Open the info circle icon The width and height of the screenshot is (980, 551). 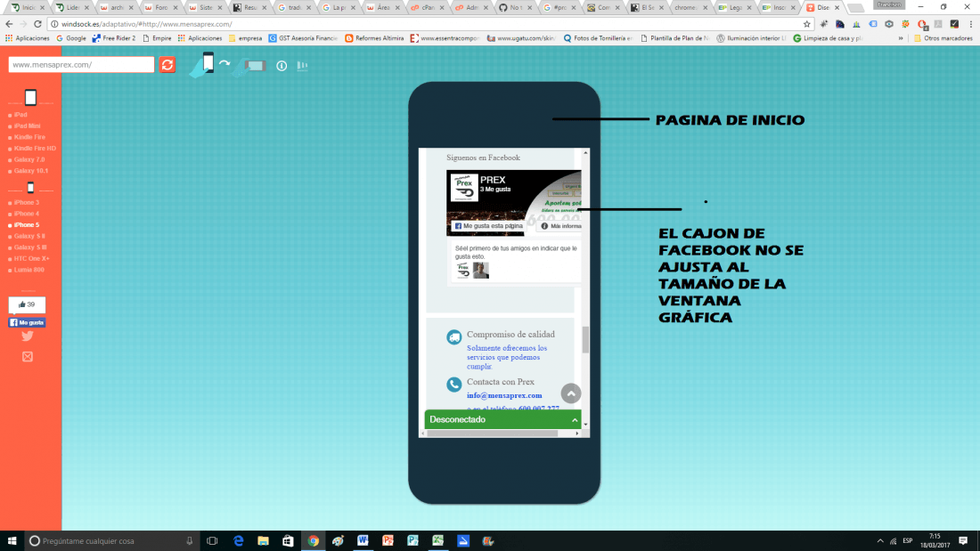pos(282,66)
